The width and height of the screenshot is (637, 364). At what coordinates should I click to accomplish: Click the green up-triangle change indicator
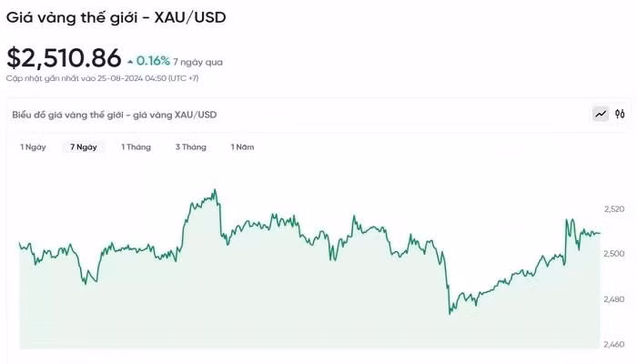pos(131,61)
